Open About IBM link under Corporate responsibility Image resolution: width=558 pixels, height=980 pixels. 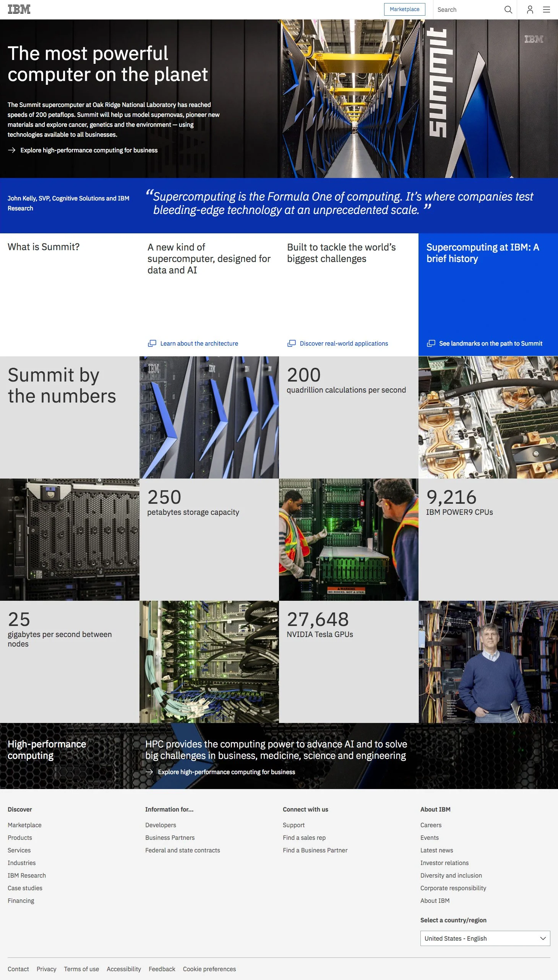click(x=435, y=901)
